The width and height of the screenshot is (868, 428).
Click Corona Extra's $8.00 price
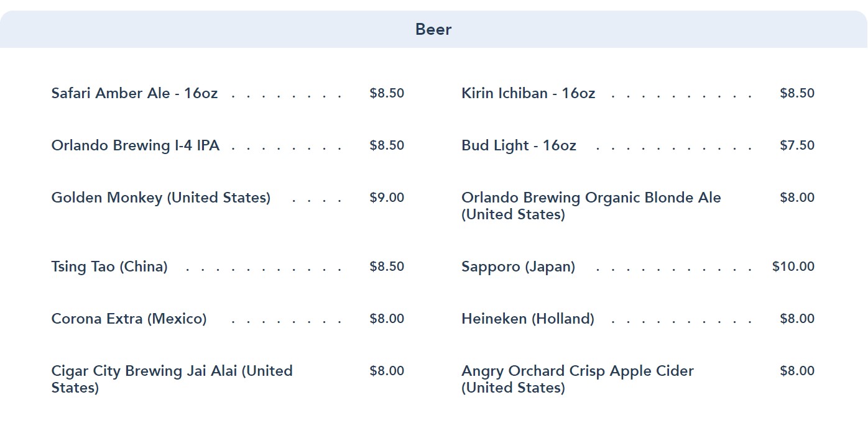(x=387, y=319)
